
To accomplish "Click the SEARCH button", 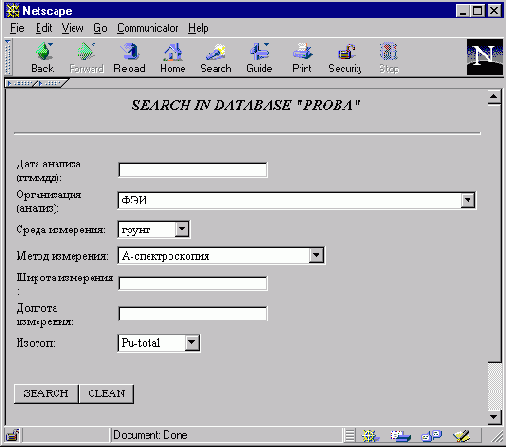I will (46, 394).
